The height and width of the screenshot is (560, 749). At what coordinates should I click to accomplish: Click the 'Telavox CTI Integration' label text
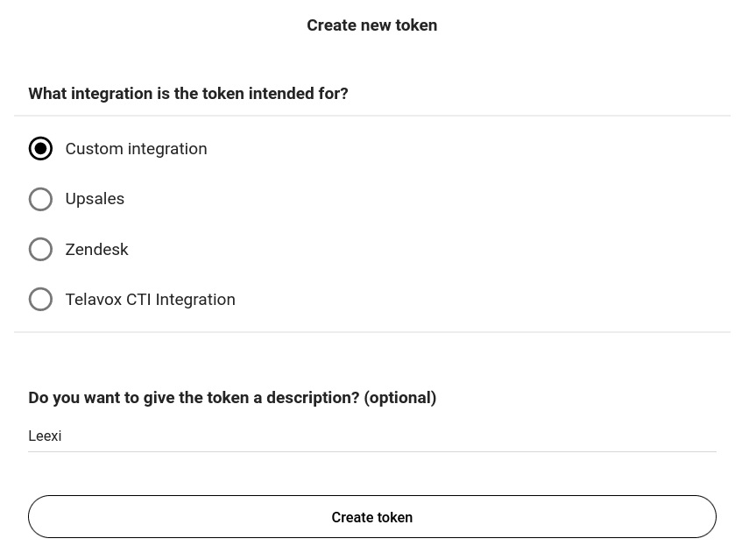click(x=150, y=300)
